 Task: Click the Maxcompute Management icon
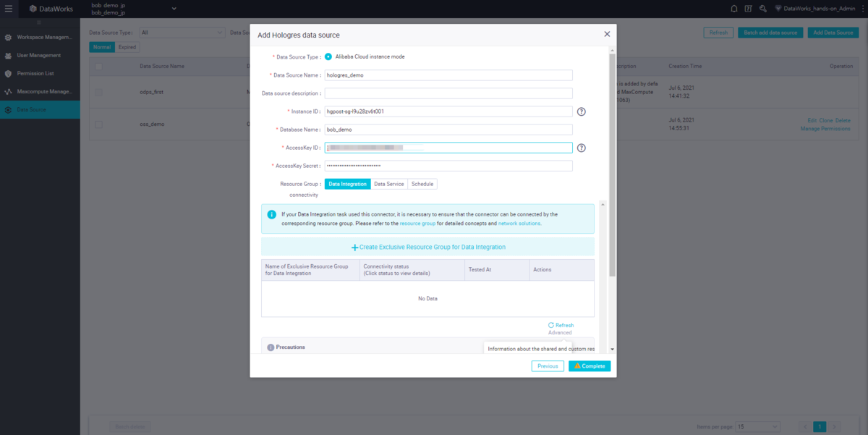point(8,92)
